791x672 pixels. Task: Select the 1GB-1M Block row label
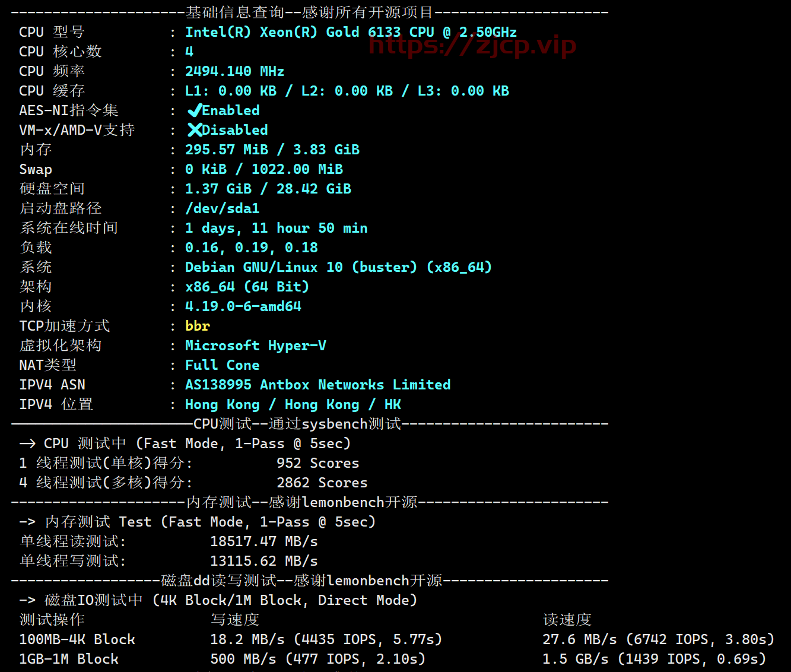point(69,659)
